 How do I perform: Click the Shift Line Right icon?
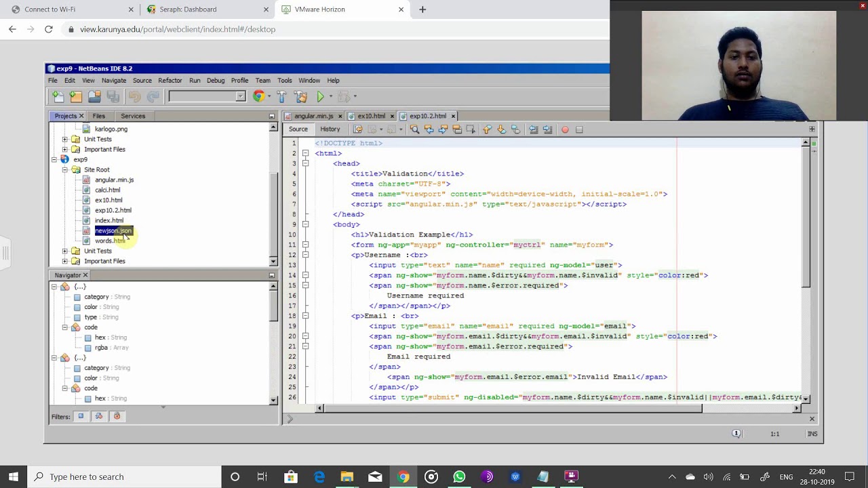[547, 129]
